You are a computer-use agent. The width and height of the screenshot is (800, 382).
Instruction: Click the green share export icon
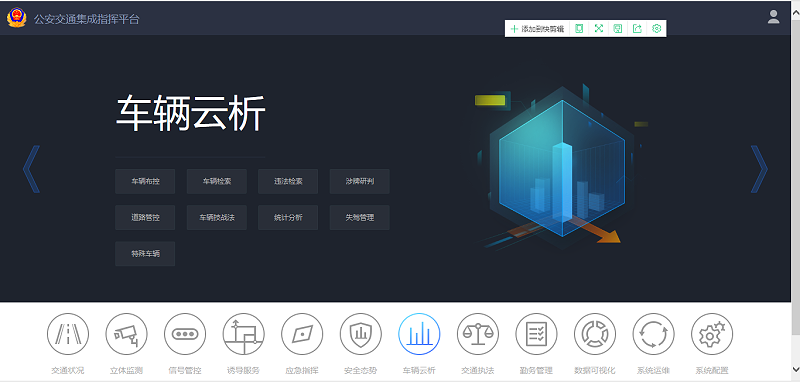[637, 29]
